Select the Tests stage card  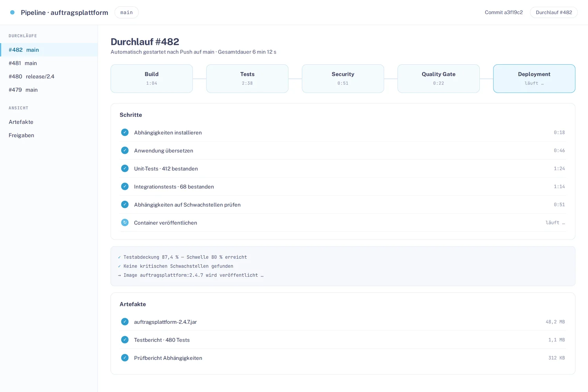[x=247, y=78]
